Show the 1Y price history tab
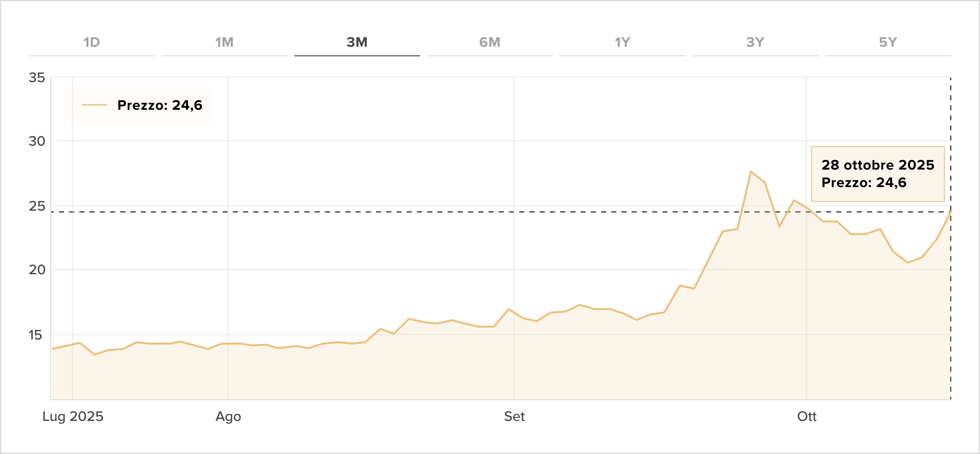Screen dimensions: 980x454 622,42
